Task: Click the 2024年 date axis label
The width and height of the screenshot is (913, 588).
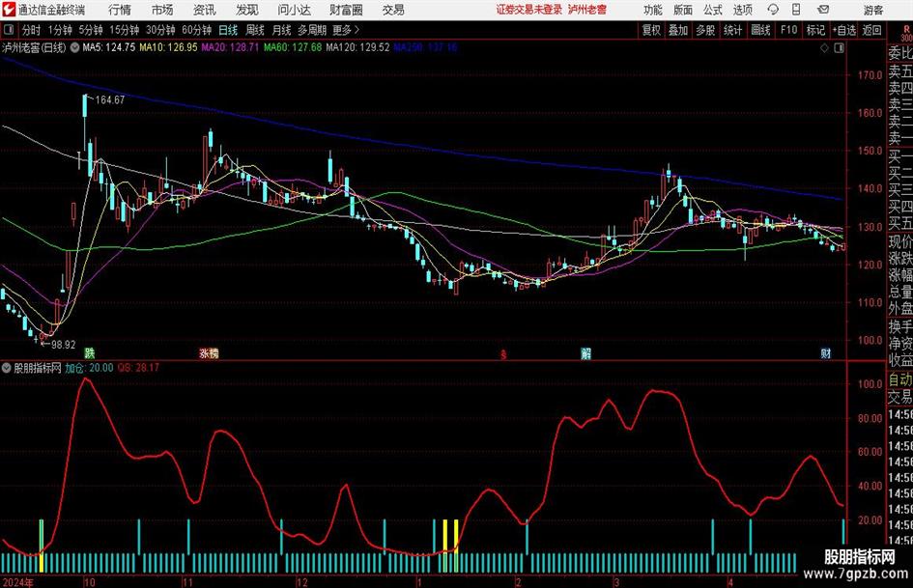Action: 17,582
